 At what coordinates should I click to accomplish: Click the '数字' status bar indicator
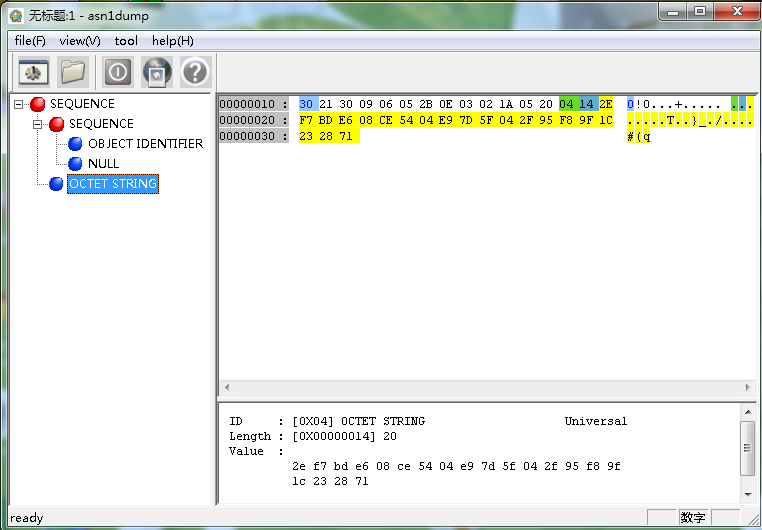(693, 518)
